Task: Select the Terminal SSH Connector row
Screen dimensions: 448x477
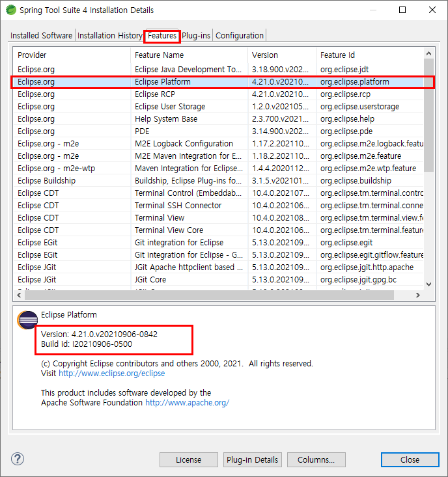Action: (x=218, y=206)
